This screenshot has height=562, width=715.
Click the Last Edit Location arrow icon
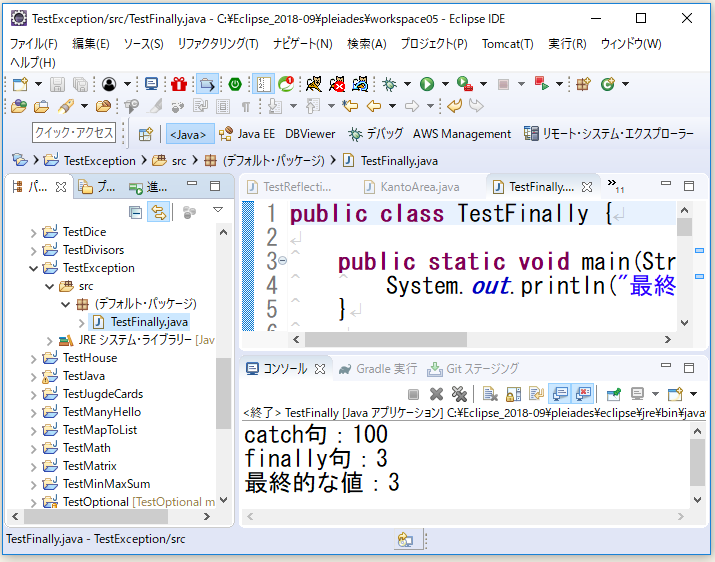350,107
